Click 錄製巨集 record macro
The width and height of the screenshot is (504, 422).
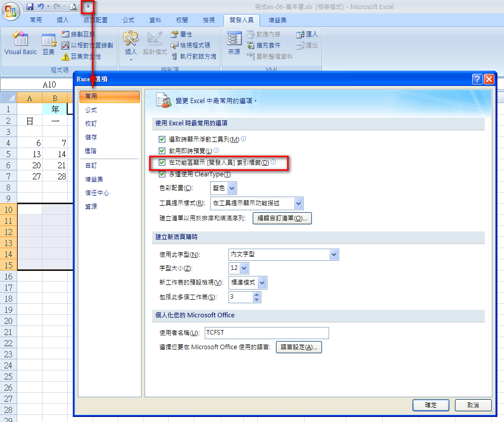tap(78, 34)
